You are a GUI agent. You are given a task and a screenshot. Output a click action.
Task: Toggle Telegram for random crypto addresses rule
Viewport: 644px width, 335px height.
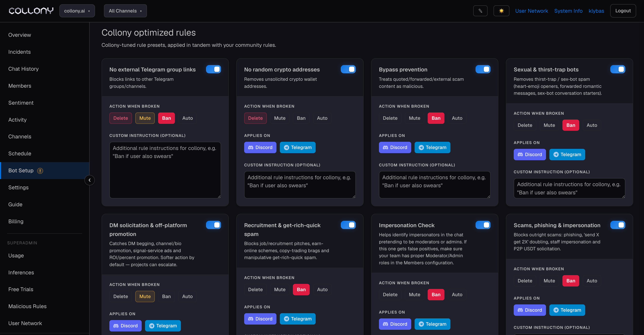298,147
